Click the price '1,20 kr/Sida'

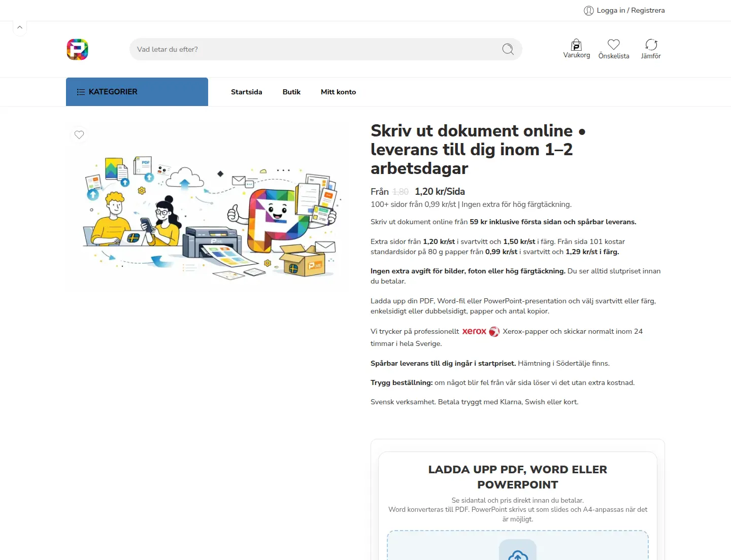[x=440, y=192]
